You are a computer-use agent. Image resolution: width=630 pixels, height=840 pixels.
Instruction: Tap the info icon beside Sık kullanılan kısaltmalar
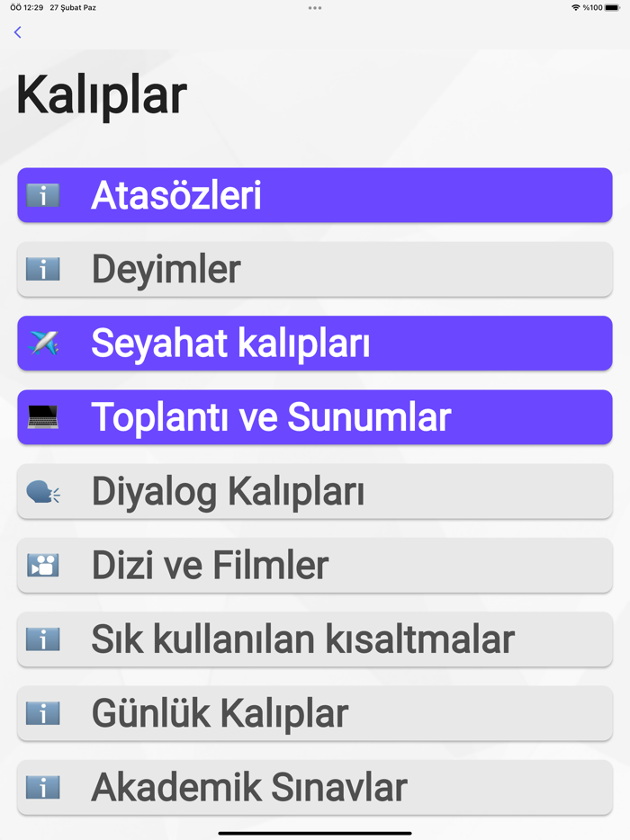42,639
